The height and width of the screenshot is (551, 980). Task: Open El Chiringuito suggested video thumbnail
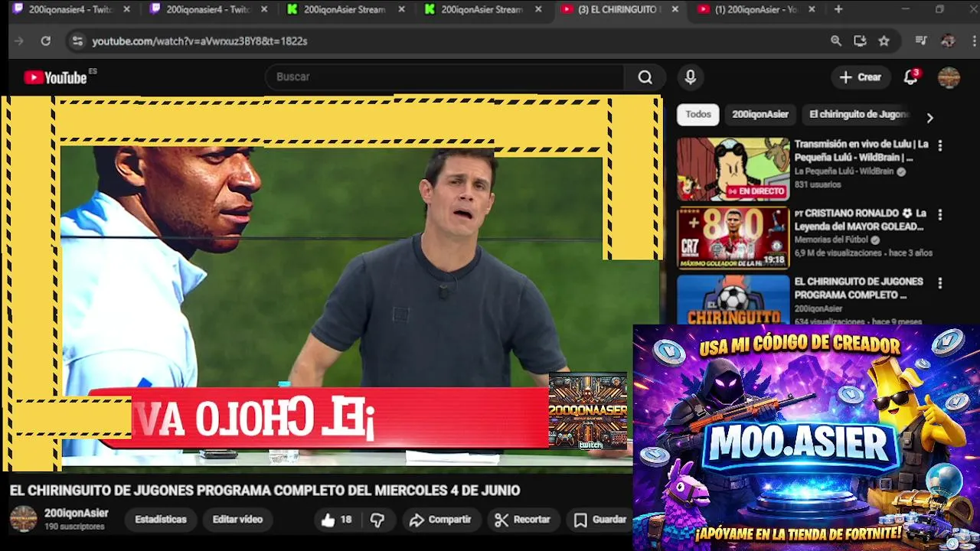(x=733, y=300)
